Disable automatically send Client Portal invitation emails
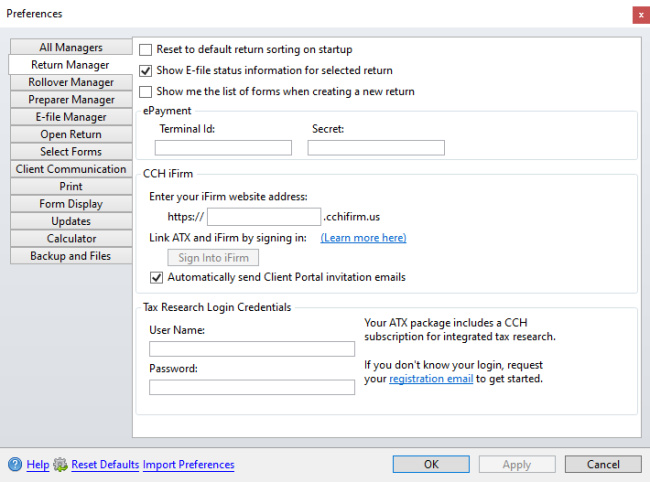 click(156, 277)
